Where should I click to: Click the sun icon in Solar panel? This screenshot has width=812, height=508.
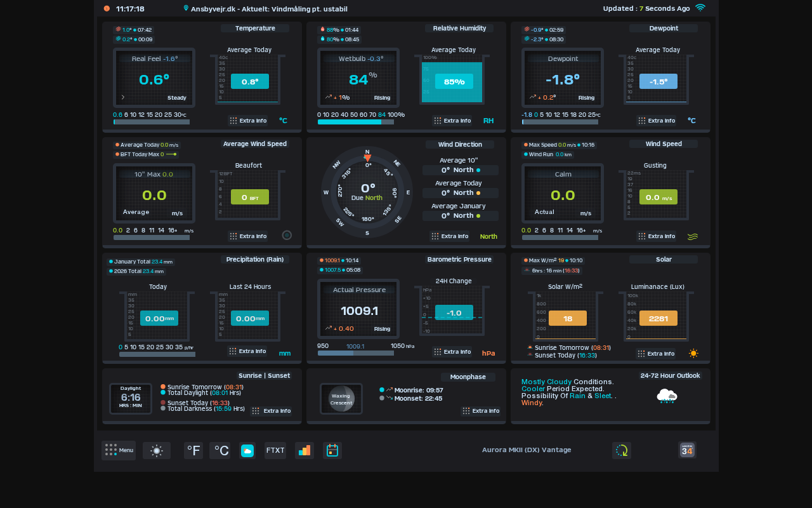(693, 354)
